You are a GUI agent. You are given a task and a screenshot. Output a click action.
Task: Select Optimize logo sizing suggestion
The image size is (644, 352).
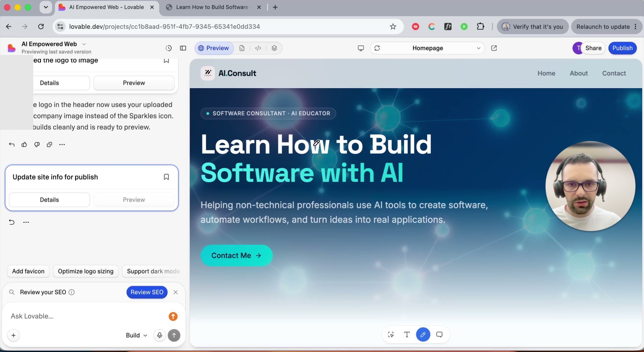pyautogui.click(x=86, y=271)
